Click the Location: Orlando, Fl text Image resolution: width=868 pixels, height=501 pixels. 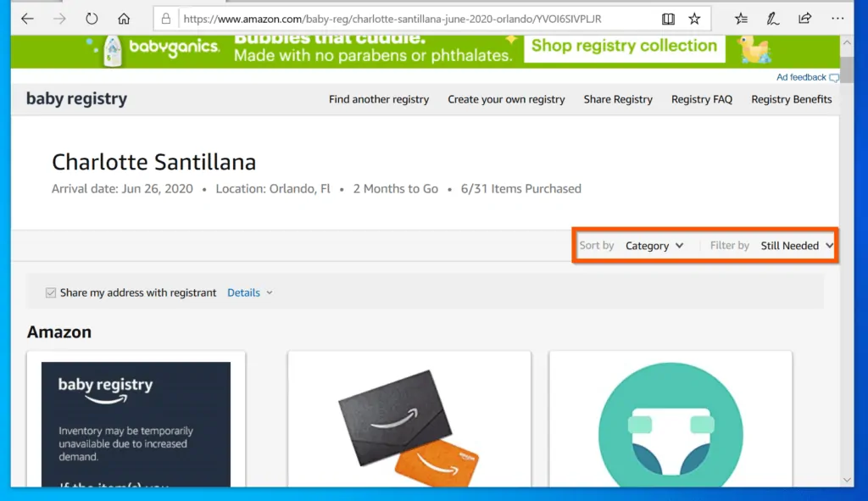pos(273,189)
